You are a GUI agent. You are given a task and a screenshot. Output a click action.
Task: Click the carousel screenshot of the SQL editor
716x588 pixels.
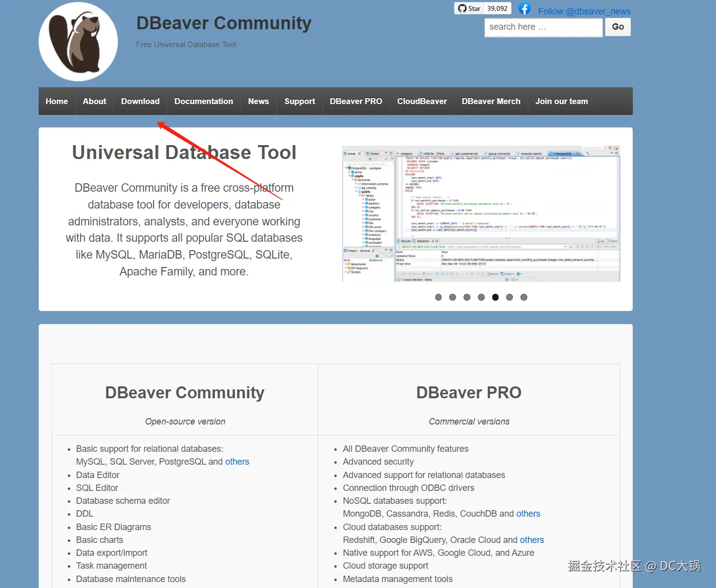481,214
